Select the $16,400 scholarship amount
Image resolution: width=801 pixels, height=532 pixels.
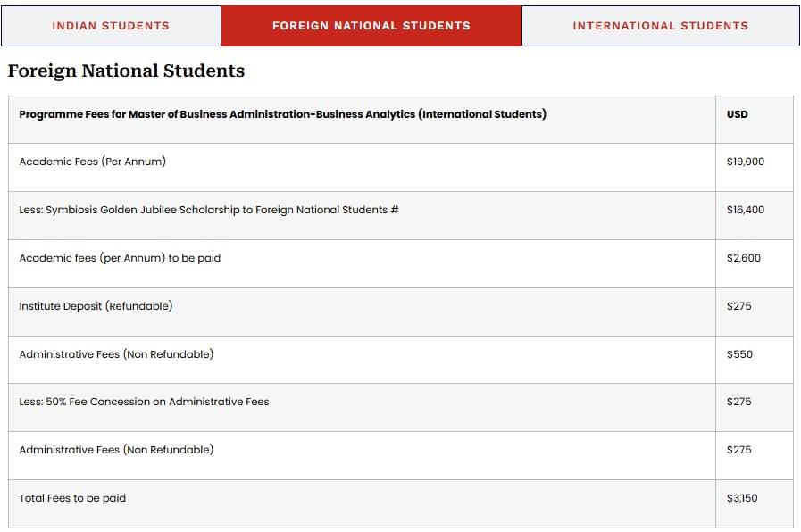click(x=745, y=210)
